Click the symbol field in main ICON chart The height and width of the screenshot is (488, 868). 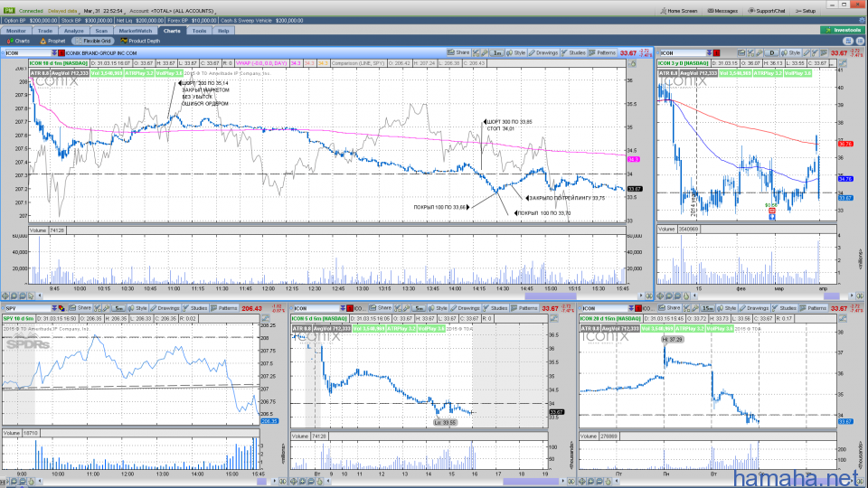click(28, 52)
